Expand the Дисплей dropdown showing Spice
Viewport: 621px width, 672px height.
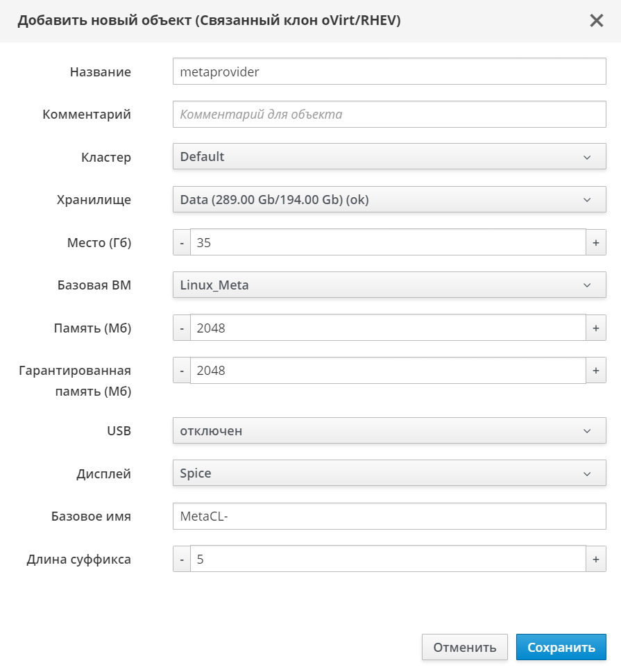(x=389, y=473)
